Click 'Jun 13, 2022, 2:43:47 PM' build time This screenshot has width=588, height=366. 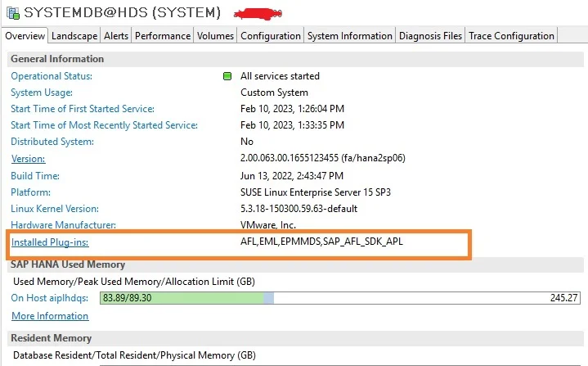pyautogui.click(x=292, y=176)
